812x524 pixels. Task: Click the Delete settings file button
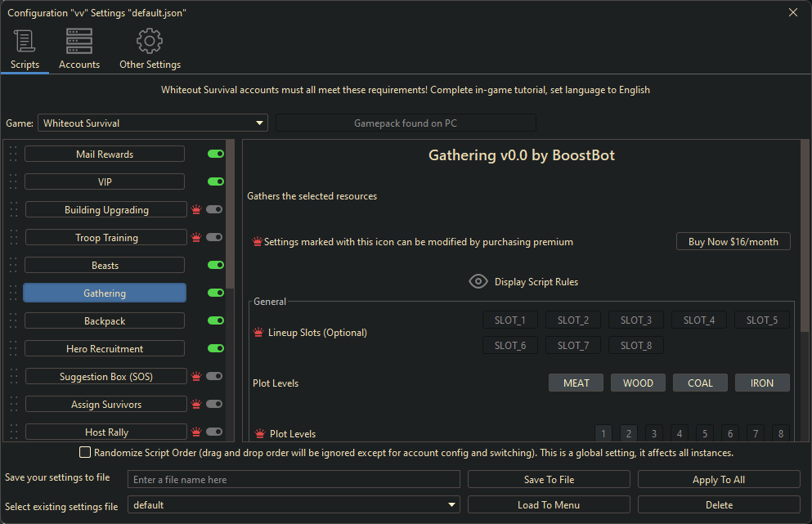tap(719, 505)
